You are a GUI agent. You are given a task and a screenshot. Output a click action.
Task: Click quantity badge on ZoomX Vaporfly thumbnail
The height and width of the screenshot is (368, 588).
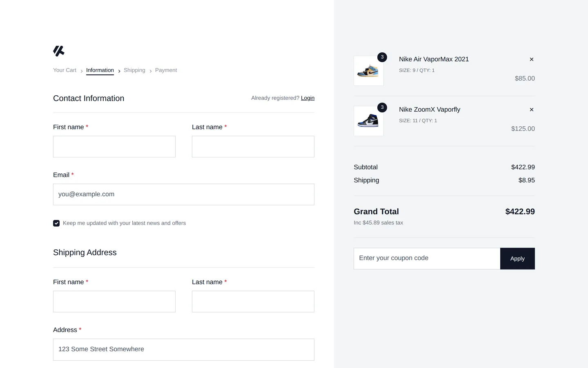click(382, 108)
